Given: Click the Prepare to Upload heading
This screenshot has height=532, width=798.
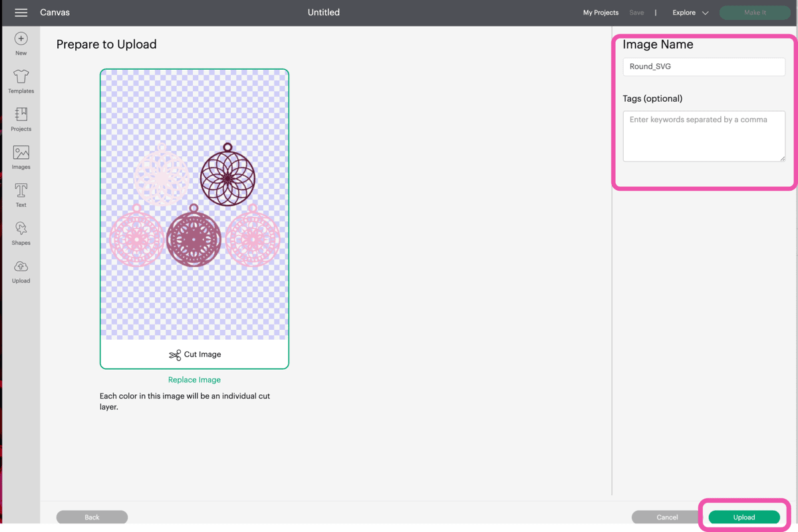Looking at the screenshot, I should (106, 45).
